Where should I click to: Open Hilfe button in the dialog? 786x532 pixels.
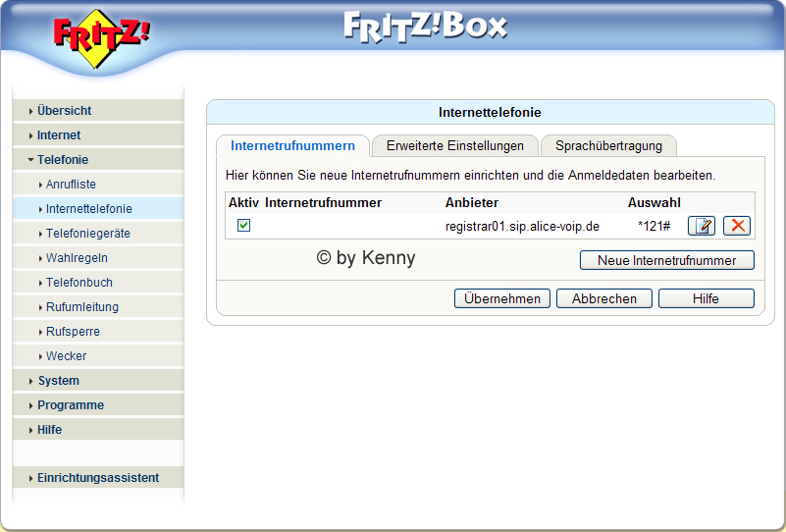point(706,298)
